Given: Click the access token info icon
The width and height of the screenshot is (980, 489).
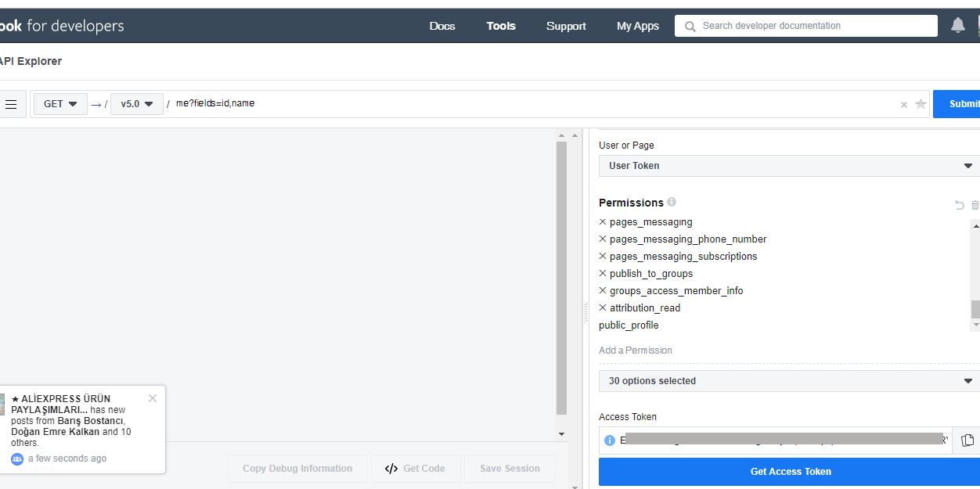Looking at the screenshot, I should click(x=610, y=440).
